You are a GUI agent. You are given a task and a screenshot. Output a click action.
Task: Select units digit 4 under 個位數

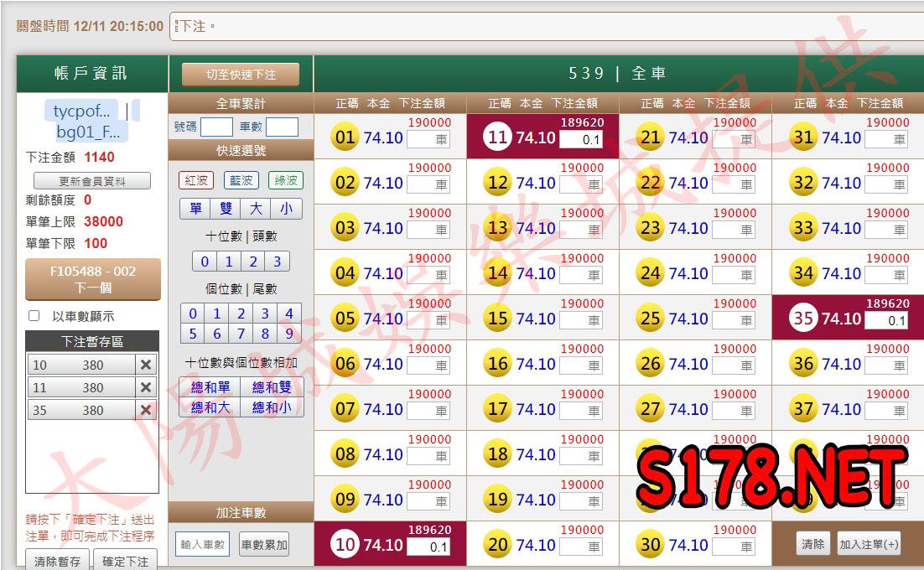coord(288,313)
